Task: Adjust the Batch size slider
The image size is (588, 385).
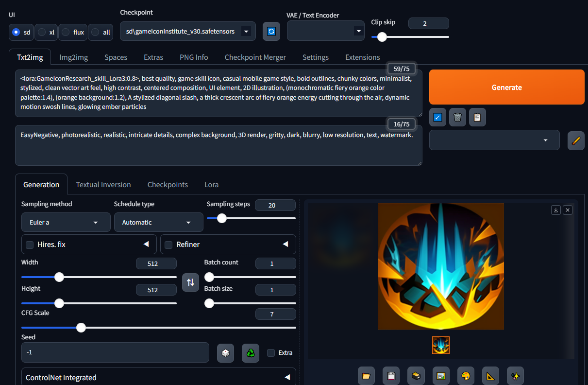Action: [250, 303]
